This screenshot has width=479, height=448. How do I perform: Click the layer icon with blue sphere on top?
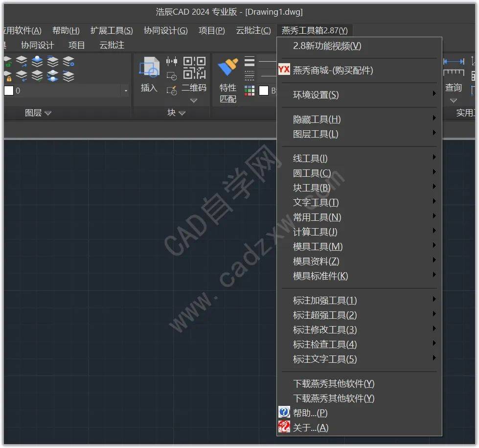(x=37, y=62)
